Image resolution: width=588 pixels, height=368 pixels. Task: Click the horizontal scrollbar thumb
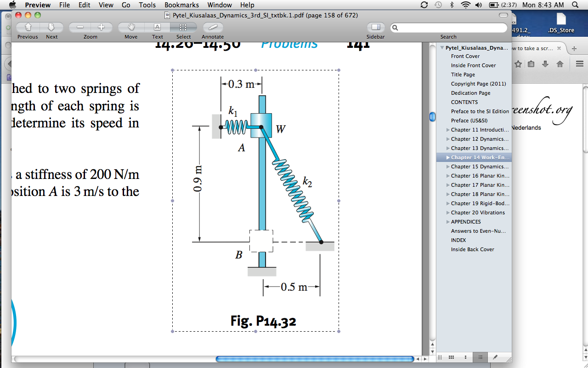click(314, 359)
